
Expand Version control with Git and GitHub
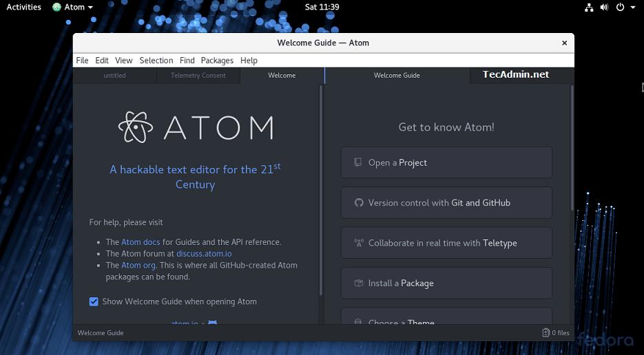click(446, 203)
